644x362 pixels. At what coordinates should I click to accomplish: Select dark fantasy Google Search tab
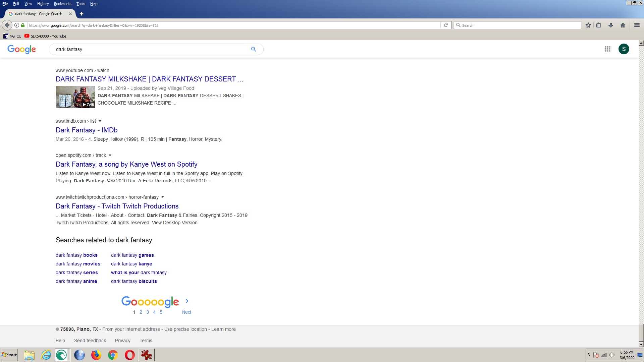[39, 14]
